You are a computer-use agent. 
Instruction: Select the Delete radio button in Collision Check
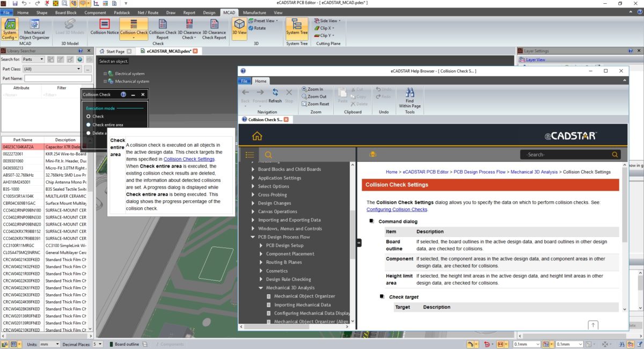tap(89, 133)
